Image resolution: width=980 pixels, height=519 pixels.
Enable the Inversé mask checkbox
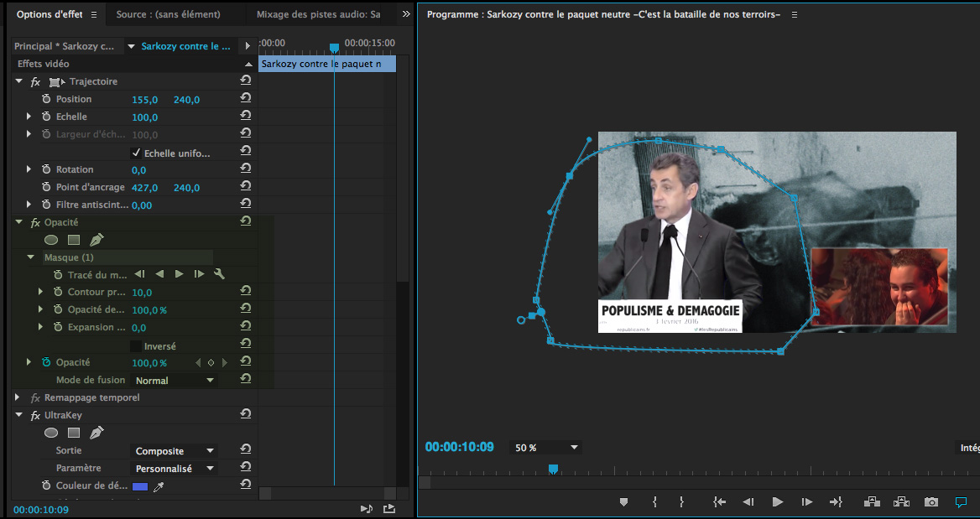pyautogui.click(x=136, y=346)
